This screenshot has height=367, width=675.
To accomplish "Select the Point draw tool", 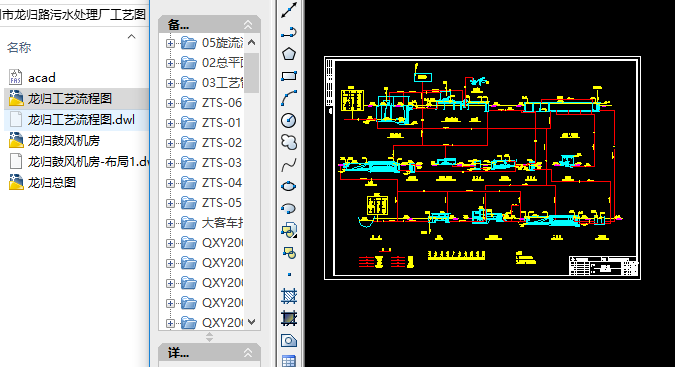I will point(289,274).
